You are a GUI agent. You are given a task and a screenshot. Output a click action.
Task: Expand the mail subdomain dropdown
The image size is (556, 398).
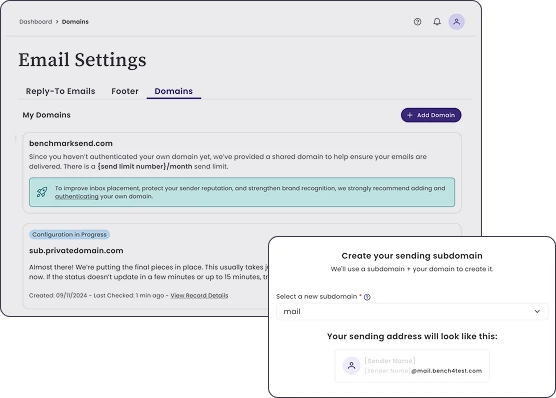point(412,311)
